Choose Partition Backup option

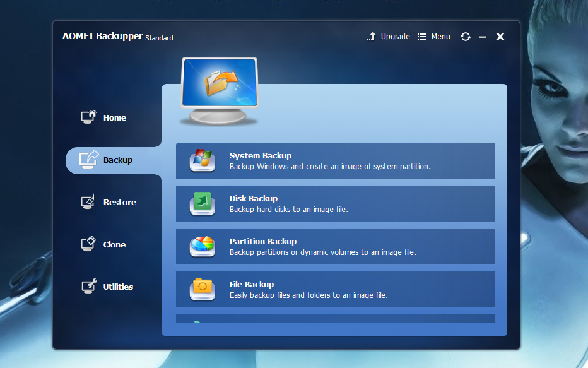[335, 246]
